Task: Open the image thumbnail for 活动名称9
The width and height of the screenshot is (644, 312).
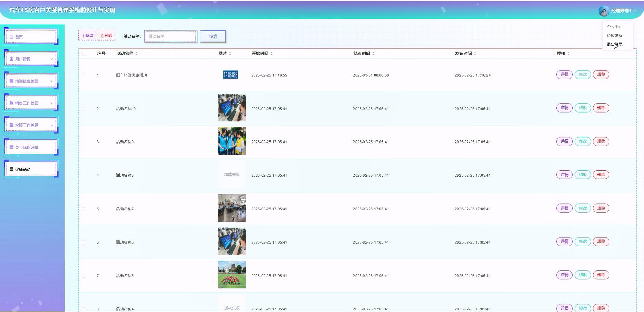Action: [x=232, y=141]
